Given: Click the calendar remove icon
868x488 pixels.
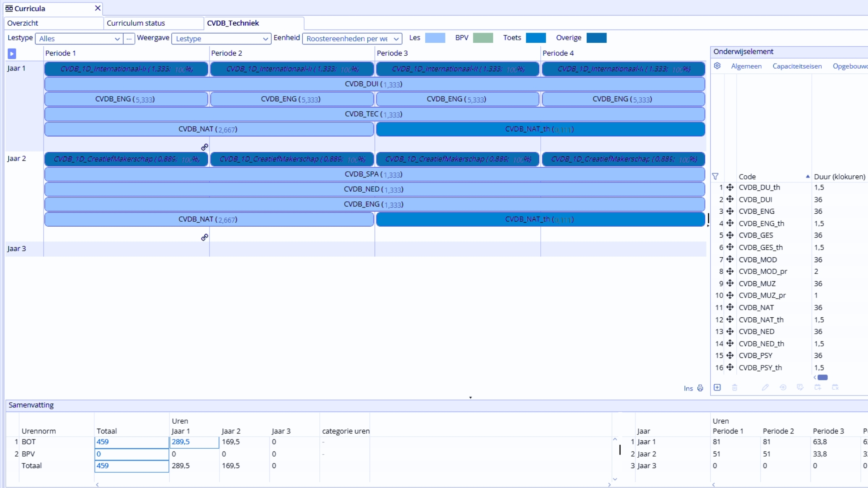Looking at the screenshot, I should (x=835, y=388).
